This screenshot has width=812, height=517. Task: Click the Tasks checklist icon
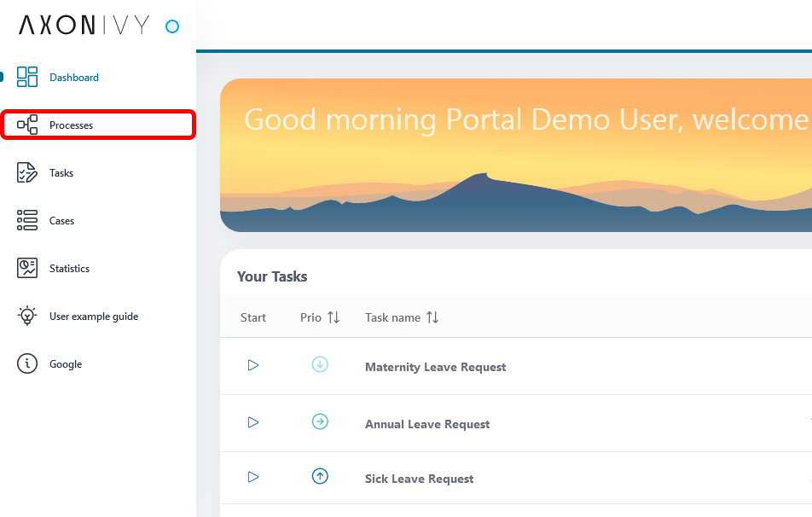click(27, 172)
